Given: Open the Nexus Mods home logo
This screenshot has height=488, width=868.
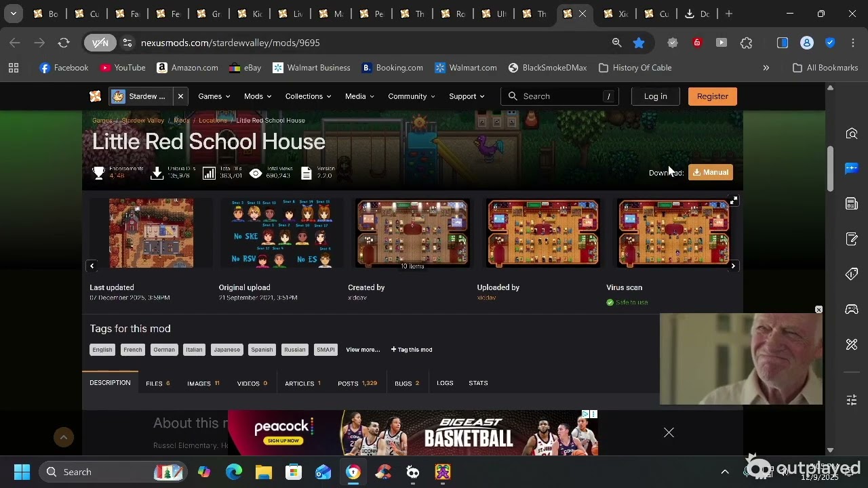Looking at the screenshot, I should [x=96, y=96].
